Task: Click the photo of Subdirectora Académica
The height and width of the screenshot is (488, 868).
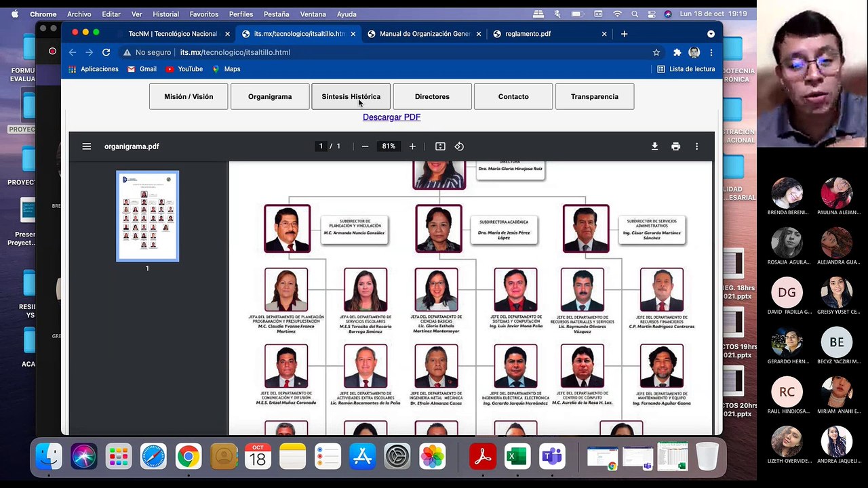Action: [439, 228]
